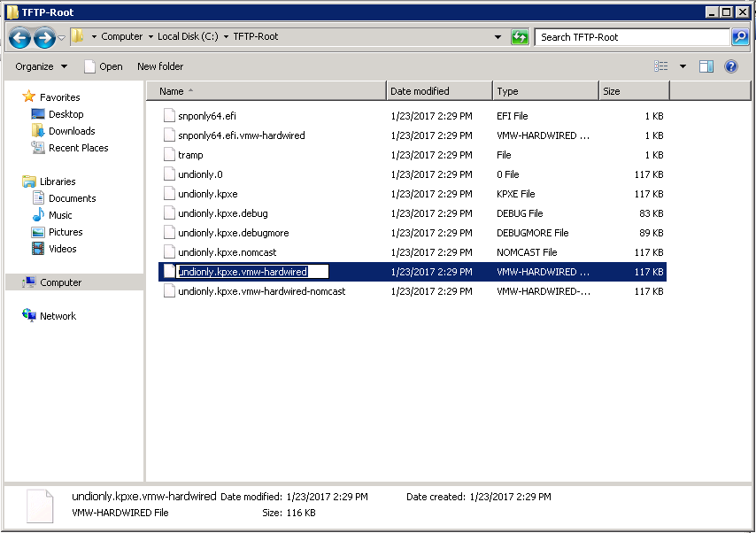Open the address bar locations dropdown
This screenshot has height=533, width=756.
point(498,37)
